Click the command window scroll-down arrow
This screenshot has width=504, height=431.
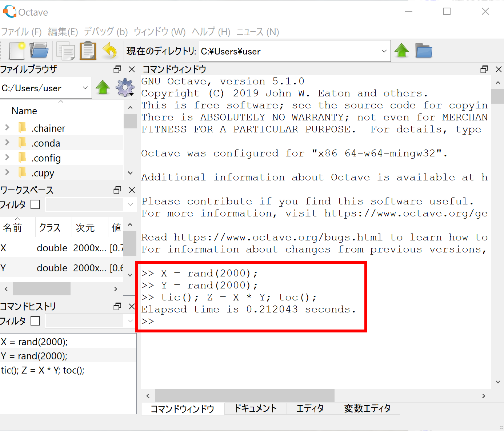pyautogui.click(x=498, y=382)
